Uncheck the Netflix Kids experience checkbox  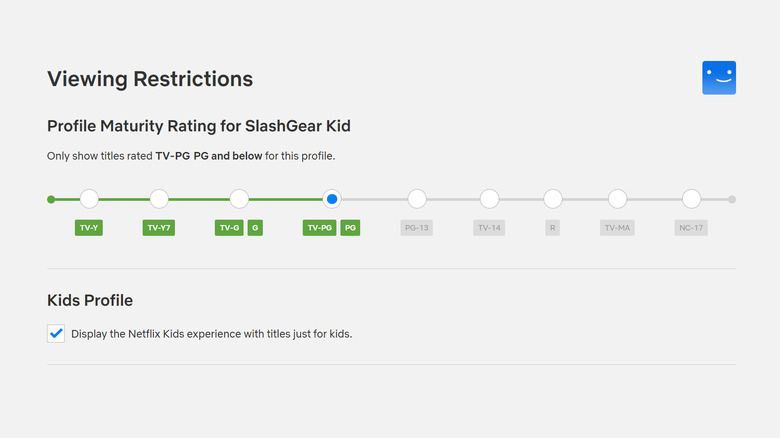56,333
